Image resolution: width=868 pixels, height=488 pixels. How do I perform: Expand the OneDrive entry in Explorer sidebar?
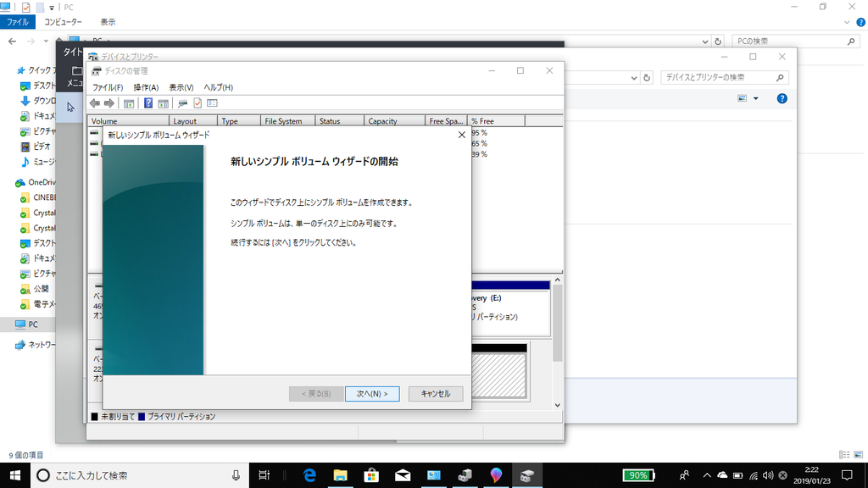pos(10,181)
